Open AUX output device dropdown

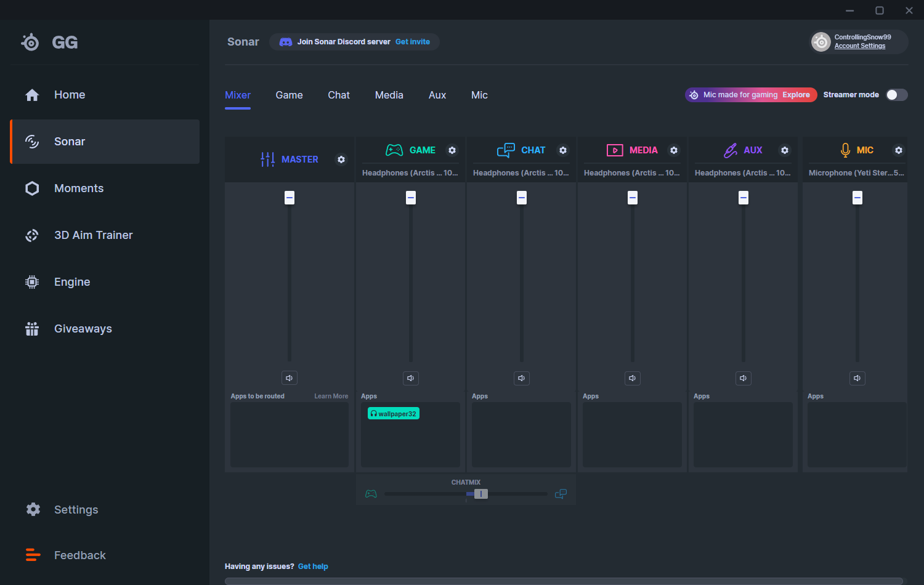(743, 173)
